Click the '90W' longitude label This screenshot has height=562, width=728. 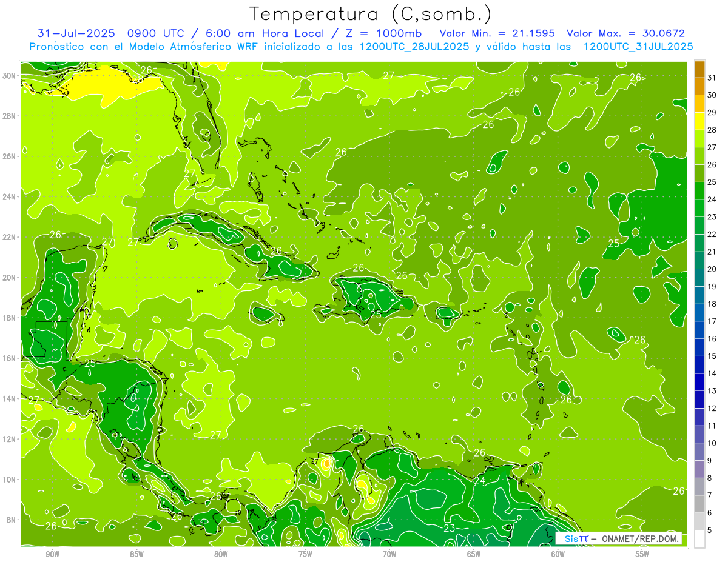tap(52, 554)
